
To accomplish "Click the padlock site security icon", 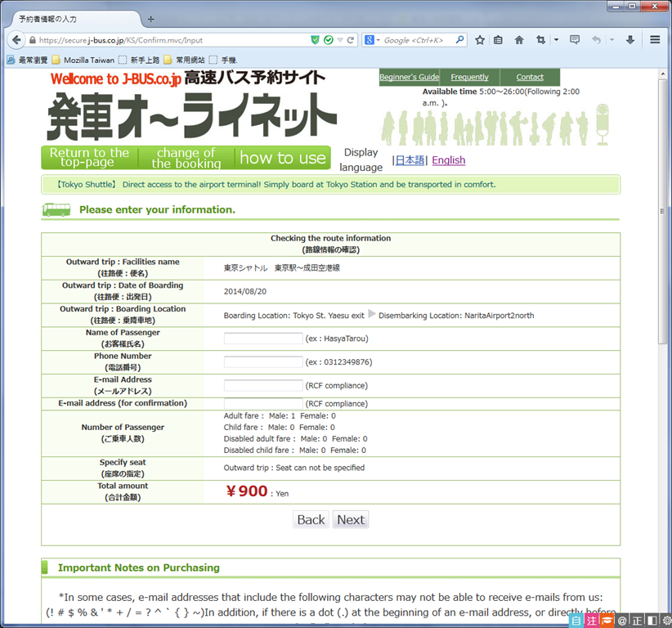I will tap(32, 40).
